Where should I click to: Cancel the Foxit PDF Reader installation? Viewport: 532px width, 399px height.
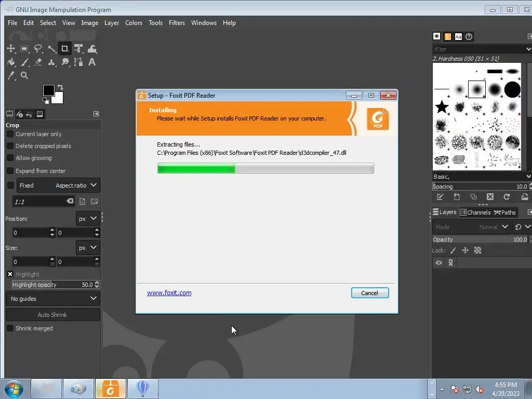370,293
